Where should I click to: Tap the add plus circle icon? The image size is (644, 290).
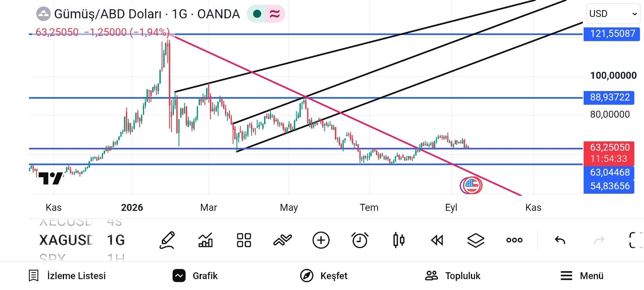pyautogui.click(x=321, y=240)
